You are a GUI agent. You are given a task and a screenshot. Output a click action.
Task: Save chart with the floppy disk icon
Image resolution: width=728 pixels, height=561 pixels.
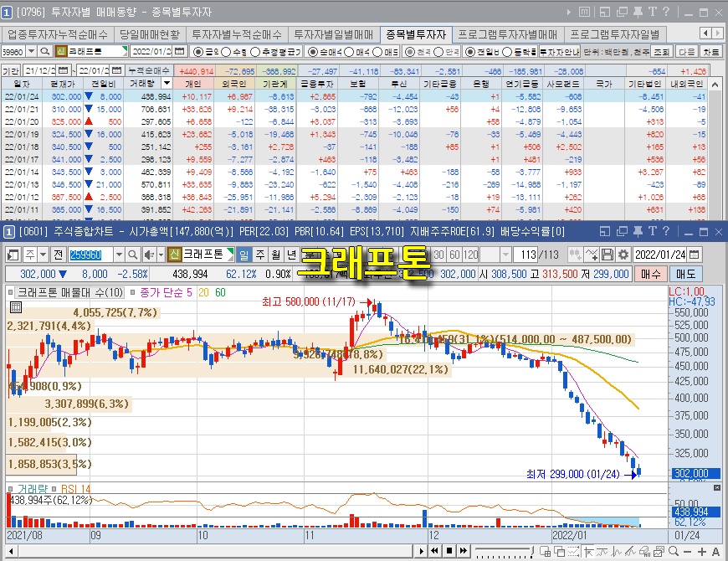[607, 255]
